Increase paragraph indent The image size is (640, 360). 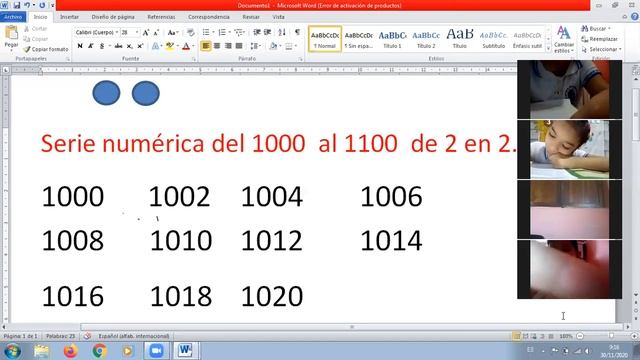(267, 32)
